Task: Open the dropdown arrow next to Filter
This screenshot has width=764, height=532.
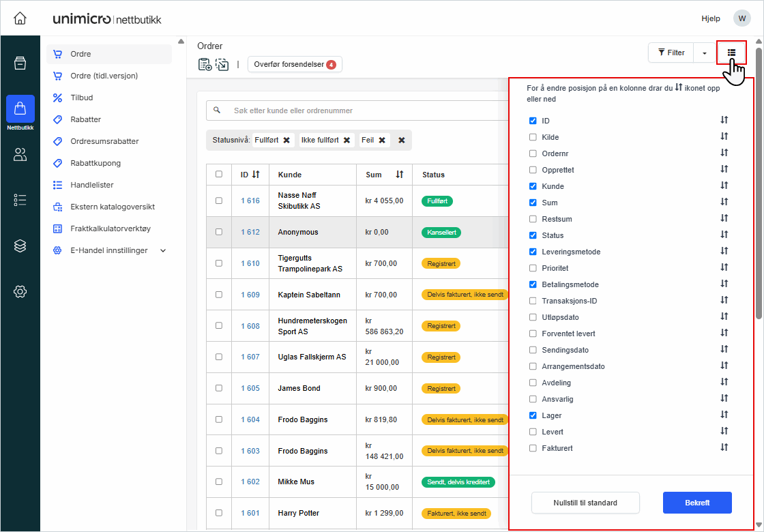Action: 704,53
